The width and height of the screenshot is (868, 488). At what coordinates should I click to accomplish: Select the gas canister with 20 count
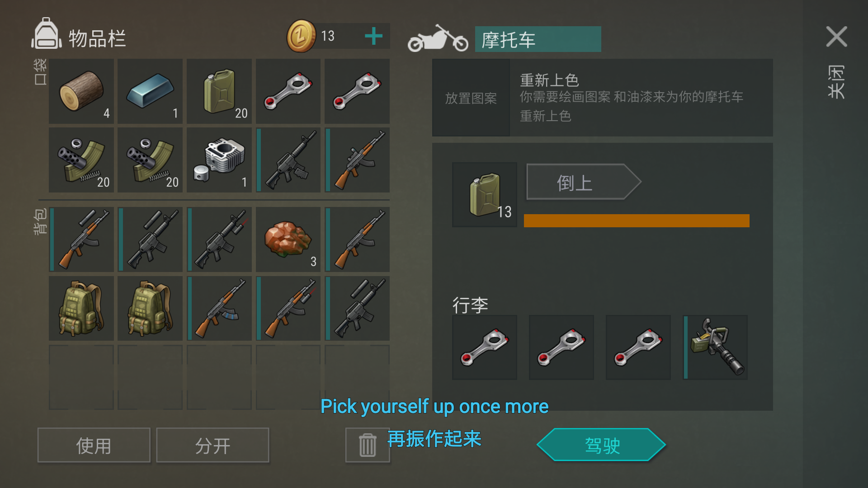click(219, 91)
